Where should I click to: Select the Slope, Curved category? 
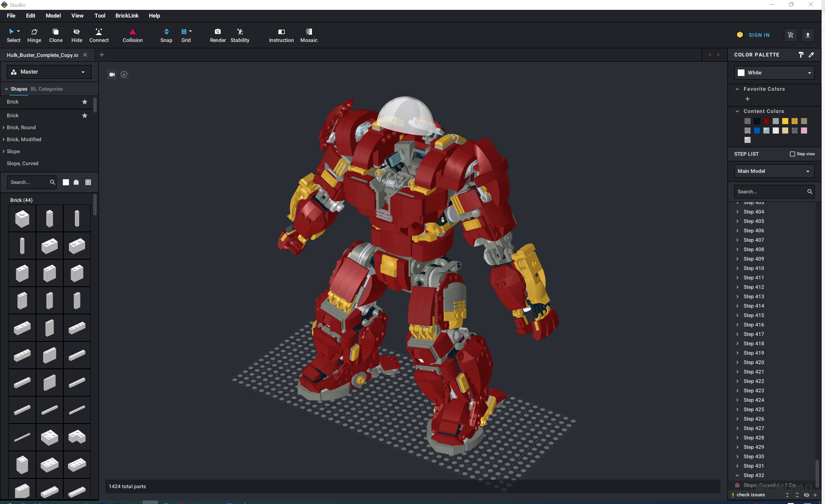tap(23, 163)
